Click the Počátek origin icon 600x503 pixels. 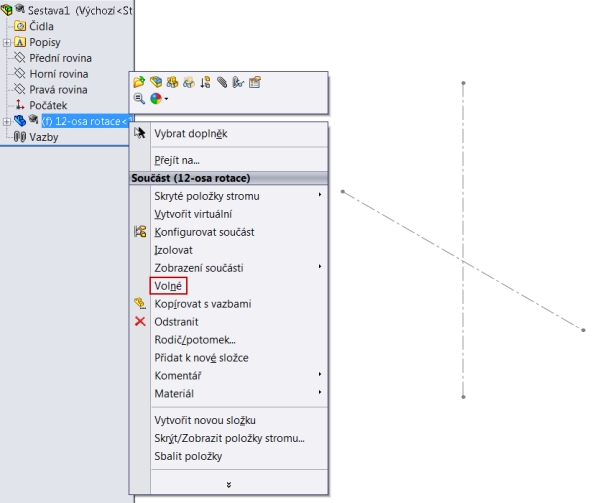(20, 105)
